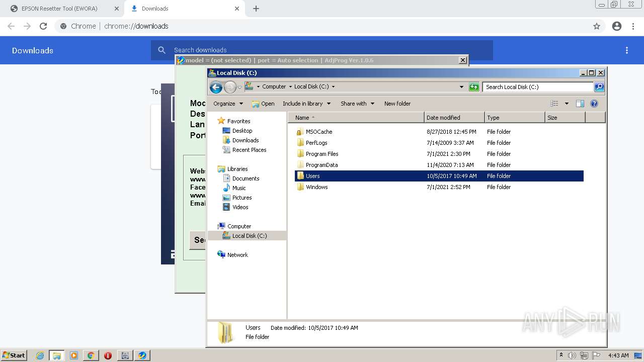
Task: Open Network in navigation pane
Action: 237,255
